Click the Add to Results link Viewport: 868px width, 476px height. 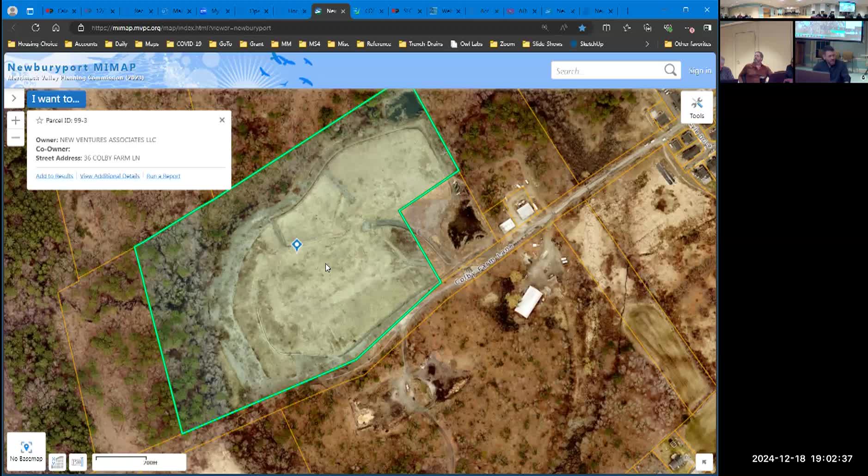55,176
